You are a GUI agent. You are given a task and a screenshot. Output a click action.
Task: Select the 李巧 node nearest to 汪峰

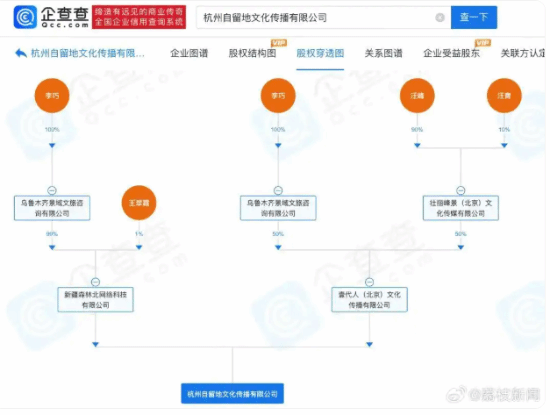click(x=278, y=95)
